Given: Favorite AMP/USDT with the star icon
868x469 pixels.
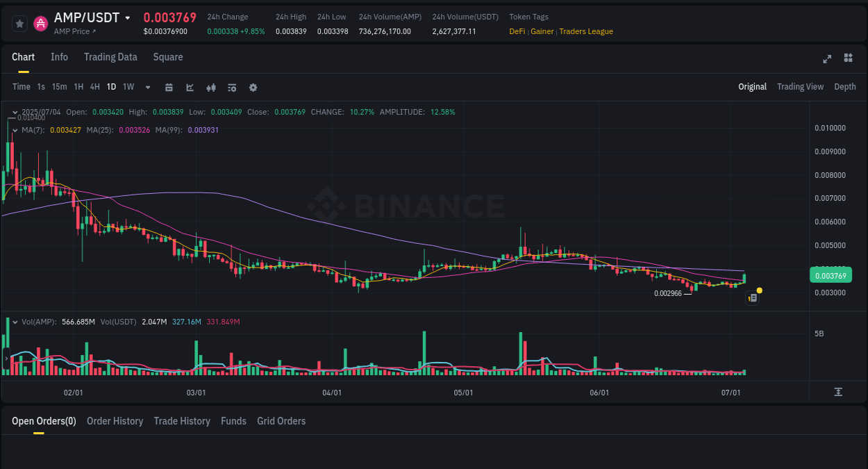Looking at the screenshot, I should (19, 23).
